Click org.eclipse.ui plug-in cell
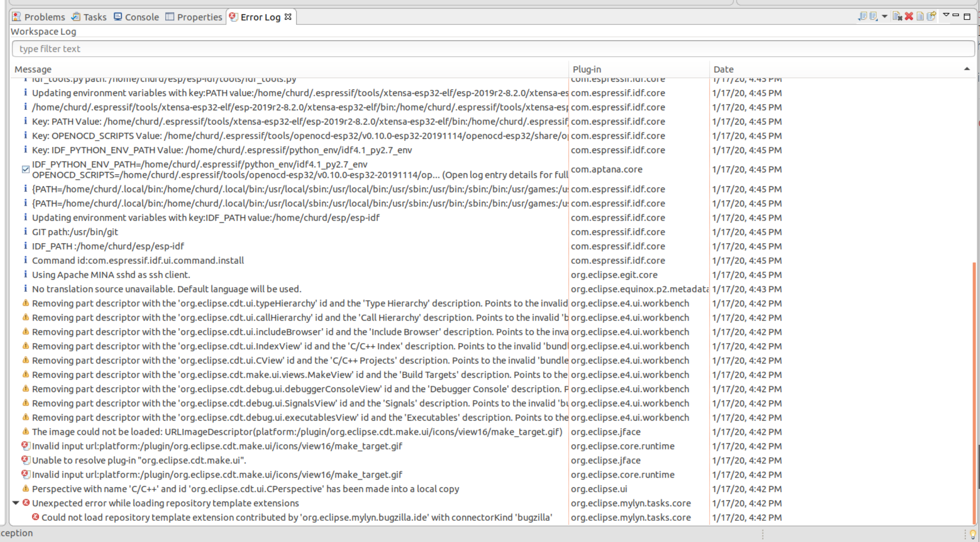 [x=599, y=488]
